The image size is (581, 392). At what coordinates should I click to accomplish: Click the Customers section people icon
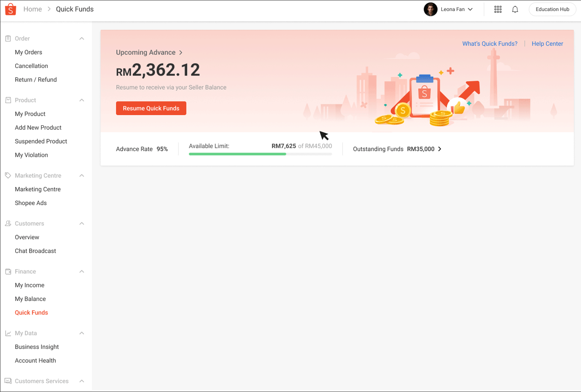8,223
